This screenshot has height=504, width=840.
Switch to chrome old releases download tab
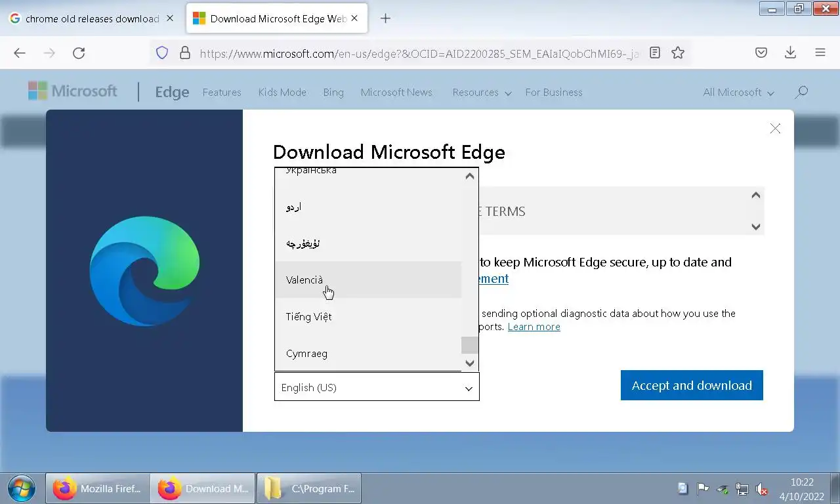click(x=92, y=18)
